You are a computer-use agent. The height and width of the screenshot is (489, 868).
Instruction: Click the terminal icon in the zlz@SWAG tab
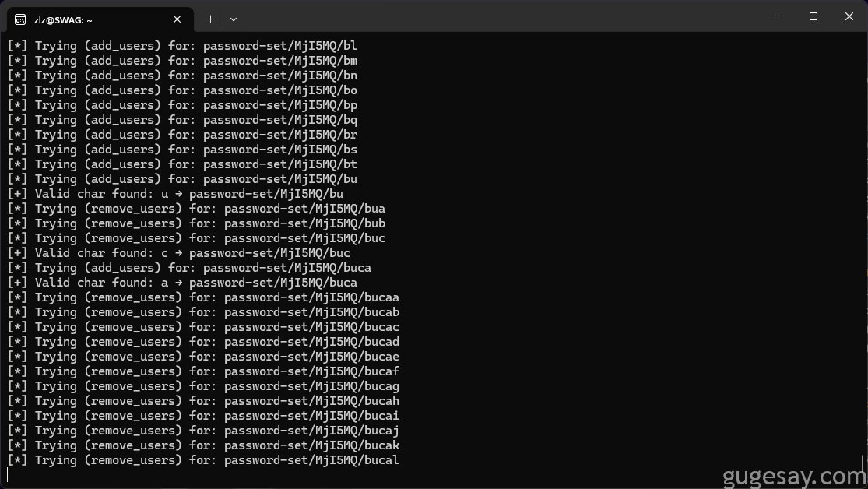[20, 20]
